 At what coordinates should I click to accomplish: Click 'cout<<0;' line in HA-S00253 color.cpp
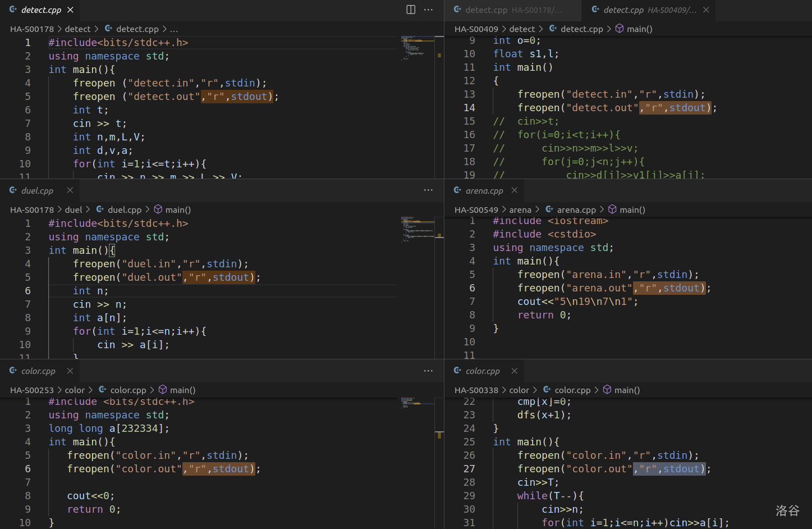(x=91, y=496)
